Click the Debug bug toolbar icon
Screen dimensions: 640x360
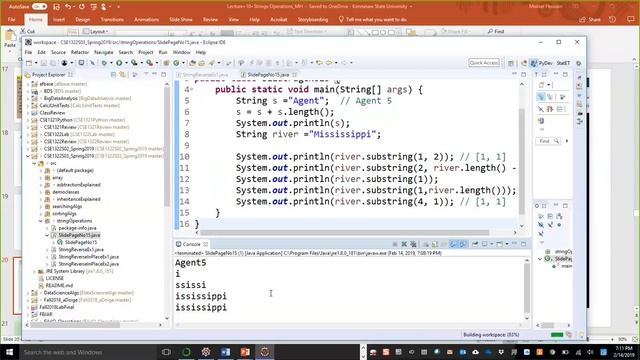pos(104,63)
